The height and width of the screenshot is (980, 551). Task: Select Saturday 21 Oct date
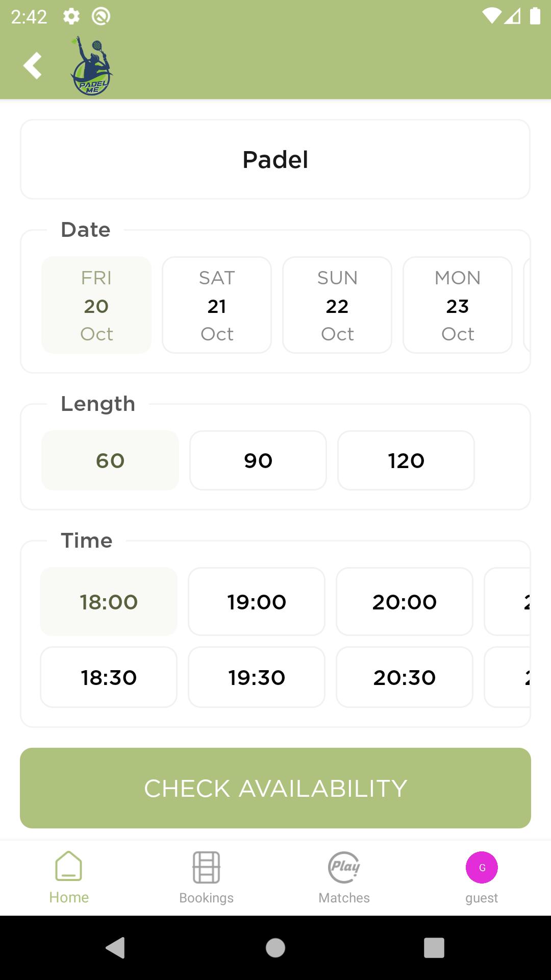point(217,305)
